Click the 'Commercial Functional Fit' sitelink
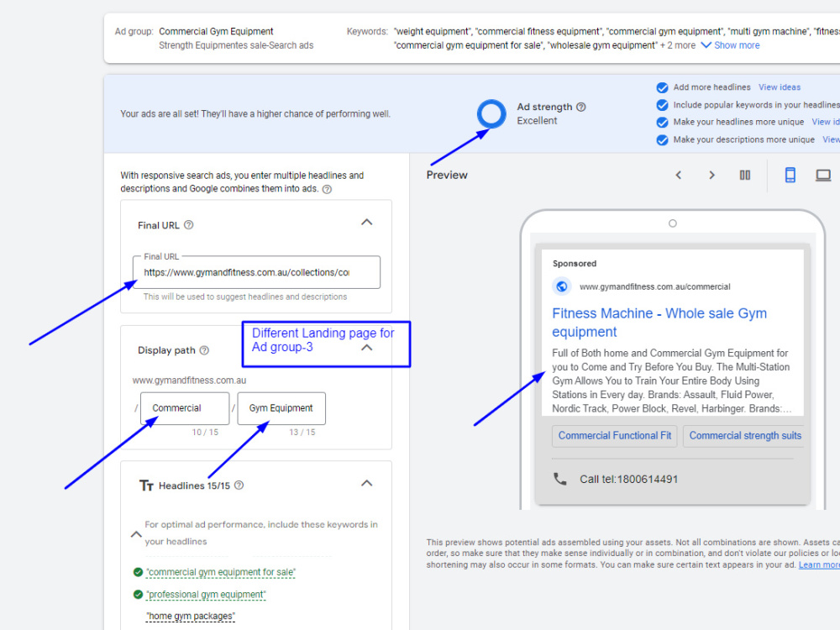Screen dimensions: 840x630 tap(615, 436)
